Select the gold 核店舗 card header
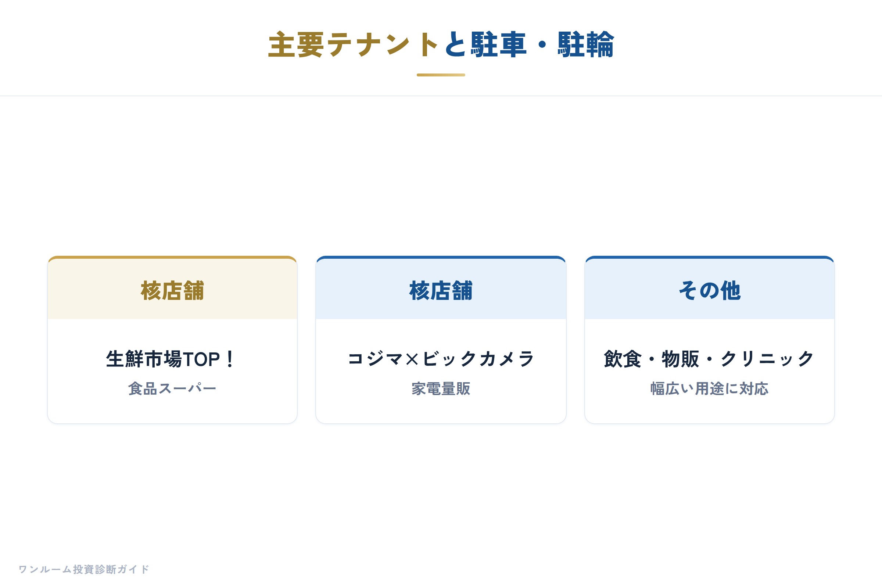Image resolution: width=882 pixels, height=588 pixels. tap(172, 289)
